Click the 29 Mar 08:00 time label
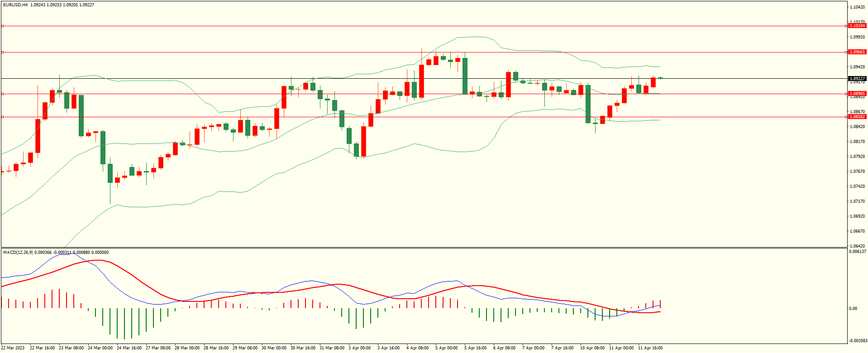Screen dimensions: 868x353 [x=245, y=348]
